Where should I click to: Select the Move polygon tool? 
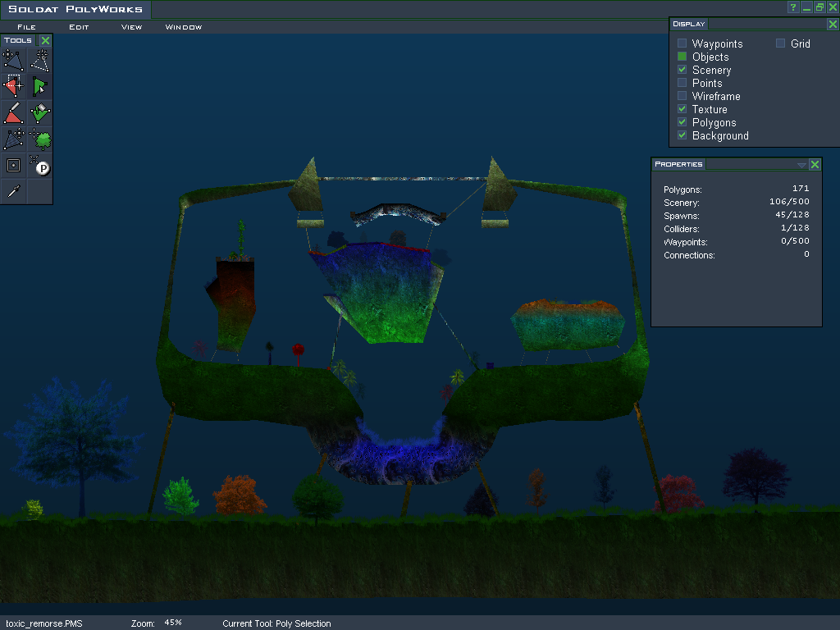pos(13,59)
